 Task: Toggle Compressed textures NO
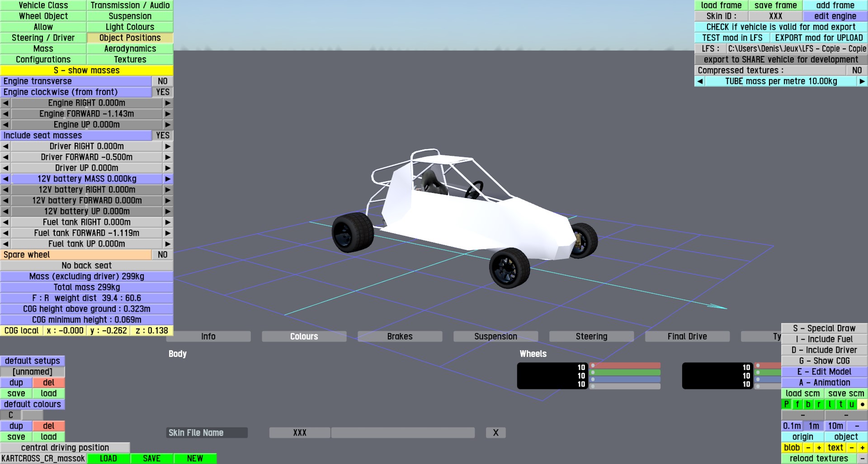point(857,70)
